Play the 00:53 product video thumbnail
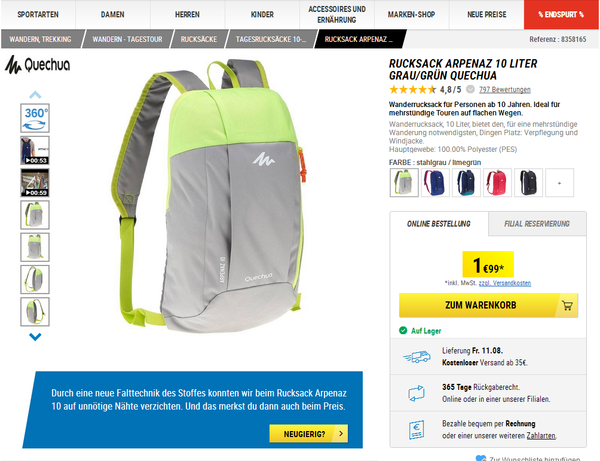The height and width of the screenshot is (461, 600). click(35, 150)
